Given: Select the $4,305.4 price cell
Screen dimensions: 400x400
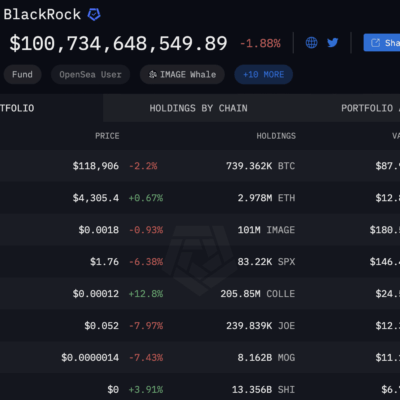Looking at the screenshot, I should coord(96,198).
